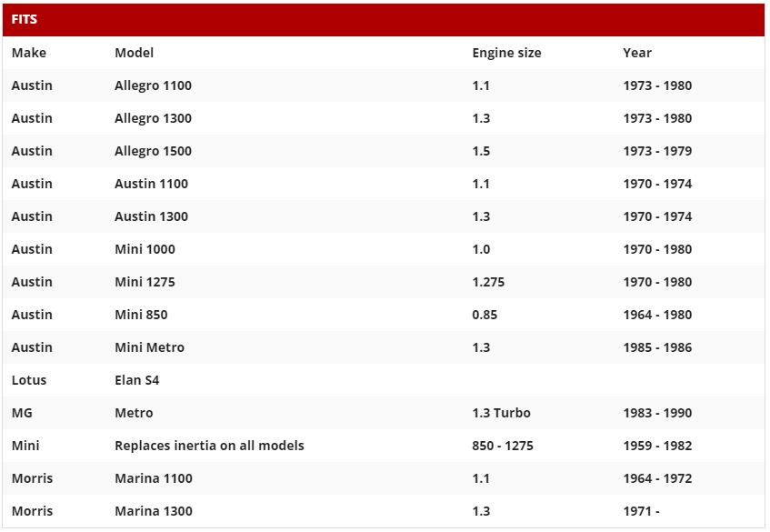The image size is (770, 532).
Task: Click the Elan S4 model cell
Action: [x=136, y=380]
